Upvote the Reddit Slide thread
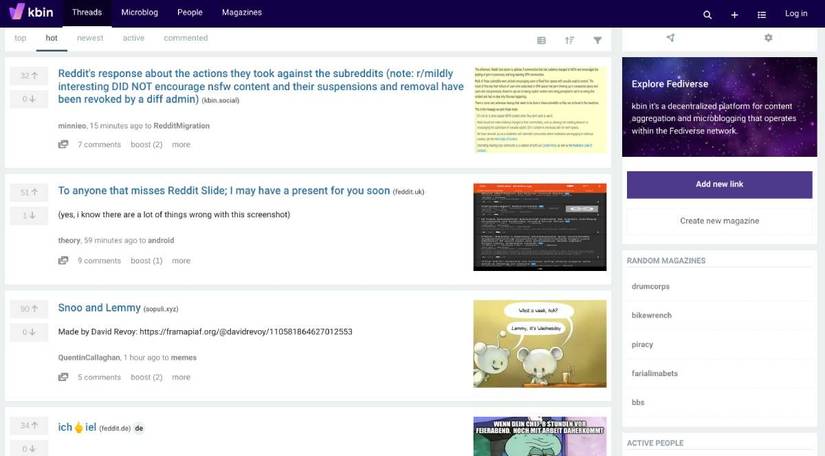 coord(29,192)
